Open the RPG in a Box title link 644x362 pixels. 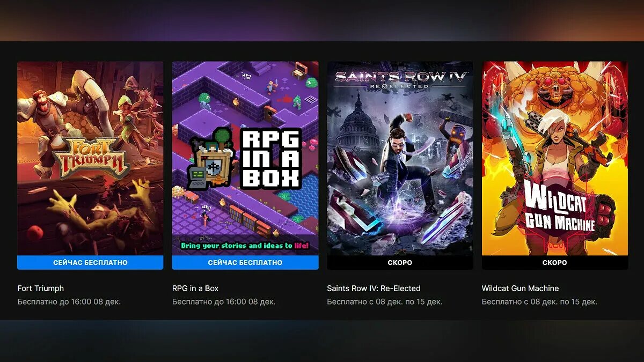(x=195, y=289)
